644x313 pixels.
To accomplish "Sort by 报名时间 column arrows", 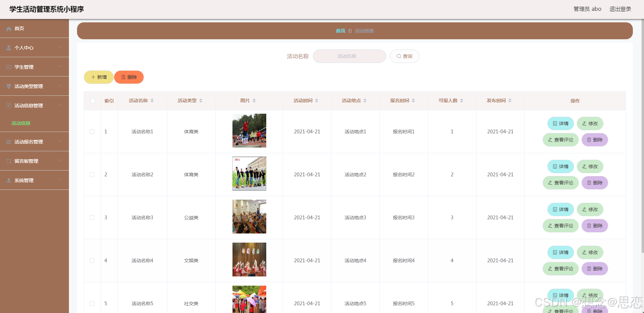I will 413,101.
